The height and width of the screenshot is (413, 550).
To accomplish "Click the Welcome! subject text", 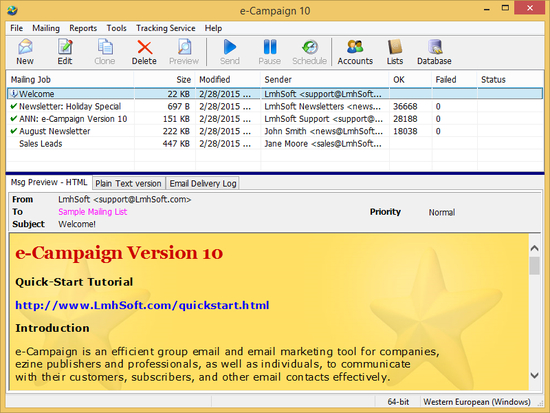I will (x=77, y=224).
